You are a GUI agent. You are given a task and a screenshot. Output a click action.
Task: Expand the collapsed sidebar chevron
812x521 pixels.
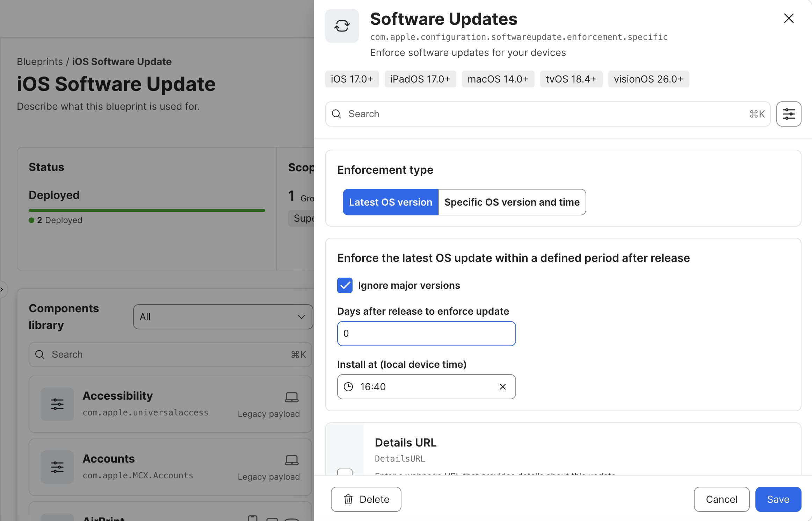click(2, 290)
